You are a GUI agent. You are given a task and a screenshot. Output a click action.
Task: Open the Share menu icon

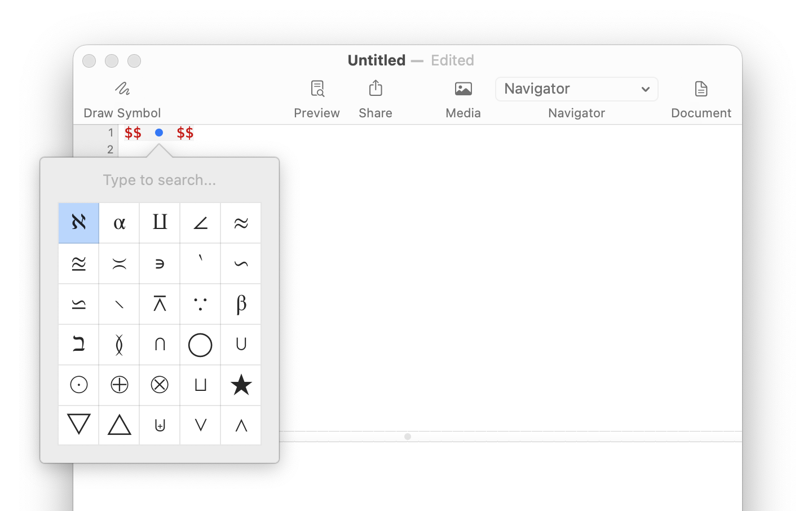coord(376,89)
